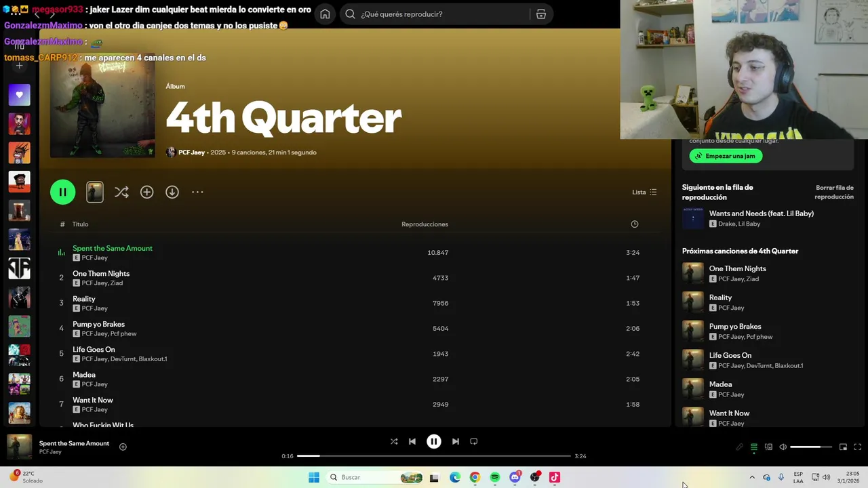Open now playing song title Spent the Same Amount
Image resolution: width=868 pixels, height=488 pixels.
coord(74,443)
